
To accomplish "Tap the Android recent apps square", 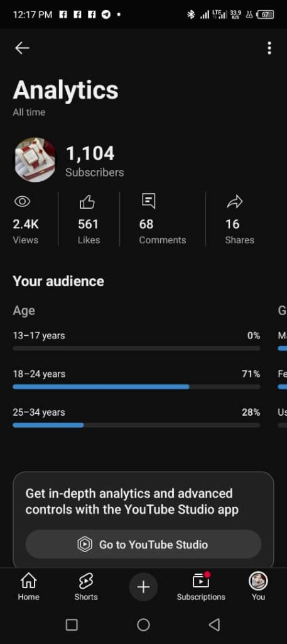I will point(72,625).
